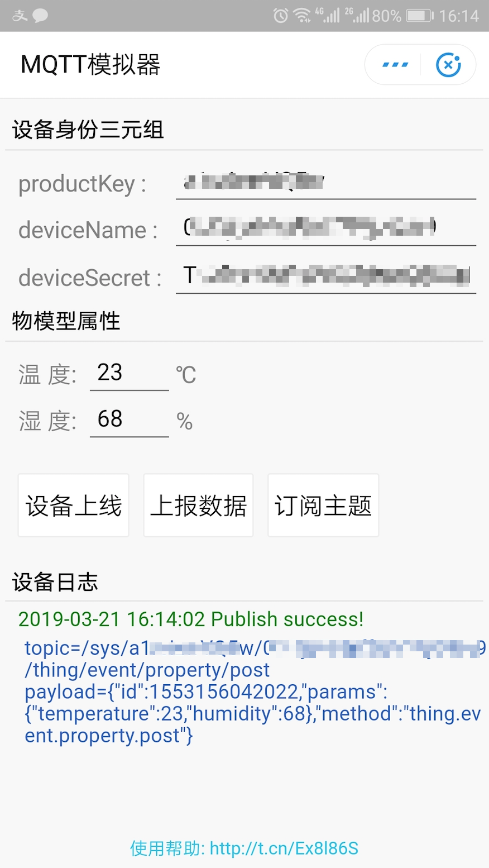Click the 上报数据 button
Image resolution: width=489 pixels, height=868 pixels.
[x=198, y=505]
